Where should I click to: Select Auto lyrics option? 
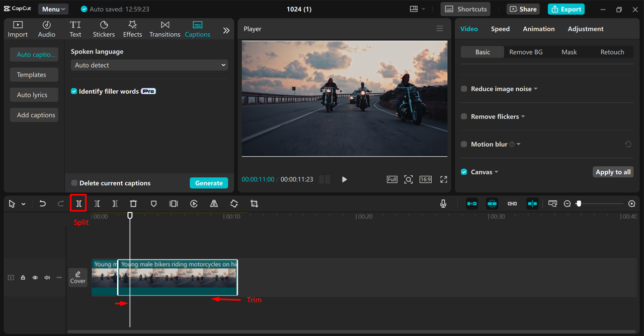point(34,95)
